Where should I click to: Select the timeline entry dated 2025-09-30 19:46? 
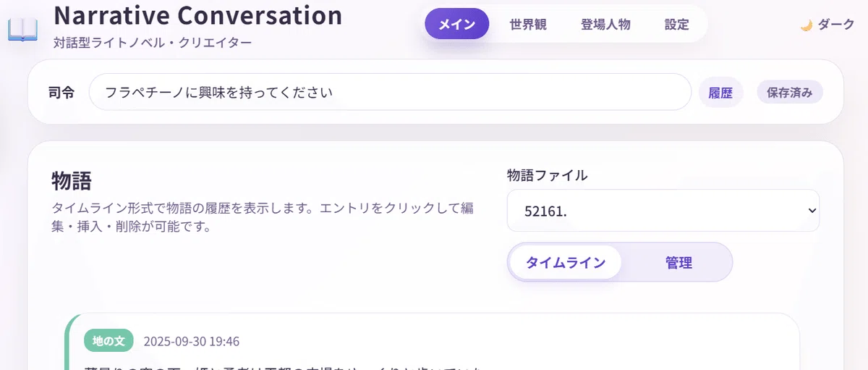[x=433, y=343]
